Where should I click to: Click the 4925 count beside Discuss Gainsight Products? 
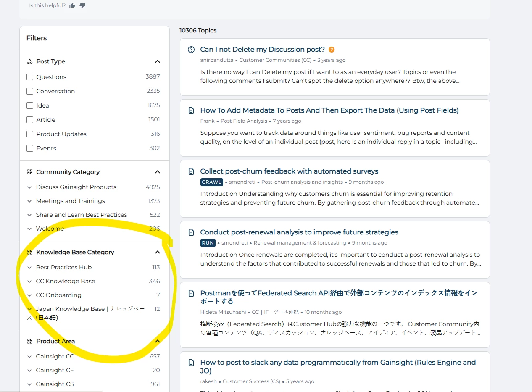point(153,187)
